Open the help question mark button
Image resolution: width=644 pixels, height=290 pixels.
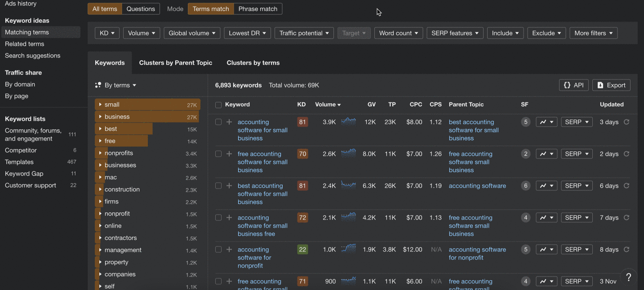click(x=629, y=277)
